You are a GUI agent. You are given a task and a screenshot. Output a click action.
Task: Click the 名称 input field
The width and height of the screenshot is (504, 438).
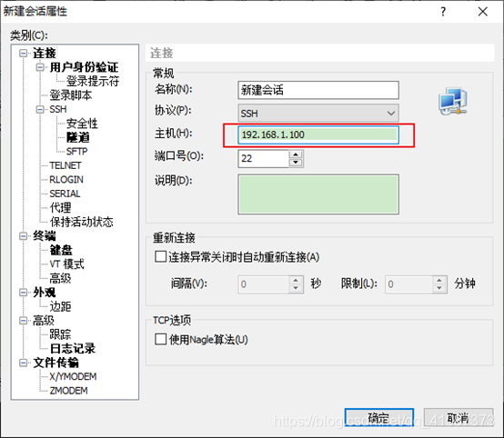point(318,90)
